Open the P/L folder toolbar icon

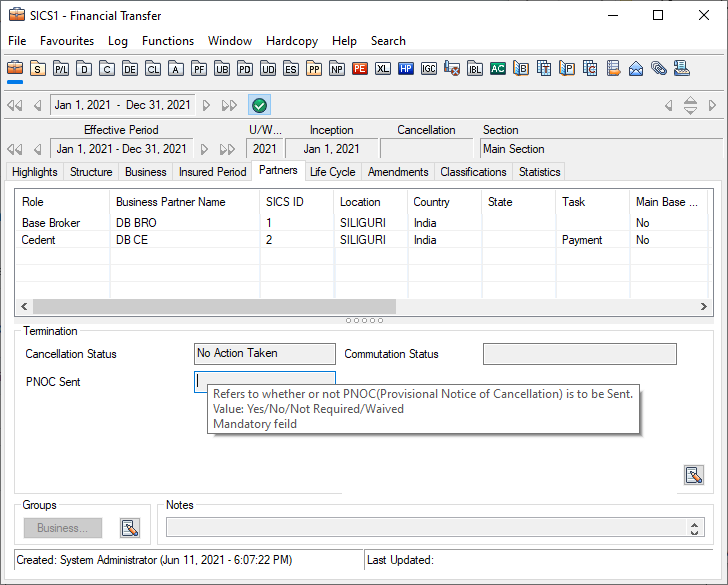click(61, 69)
